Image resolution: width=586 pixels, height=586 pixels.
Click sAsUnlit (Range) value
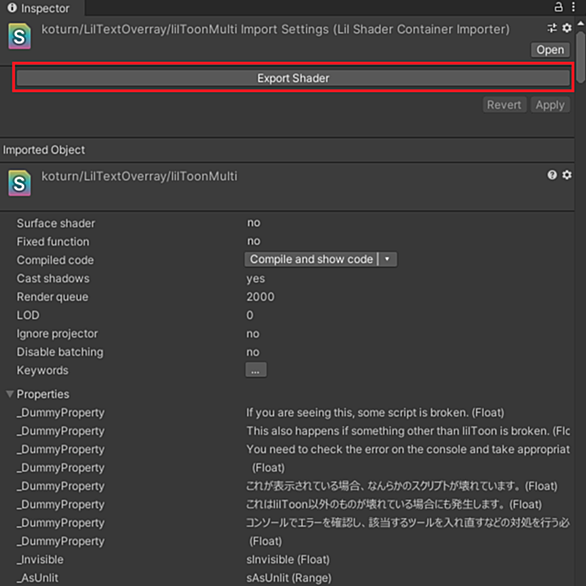coord(289,578)
